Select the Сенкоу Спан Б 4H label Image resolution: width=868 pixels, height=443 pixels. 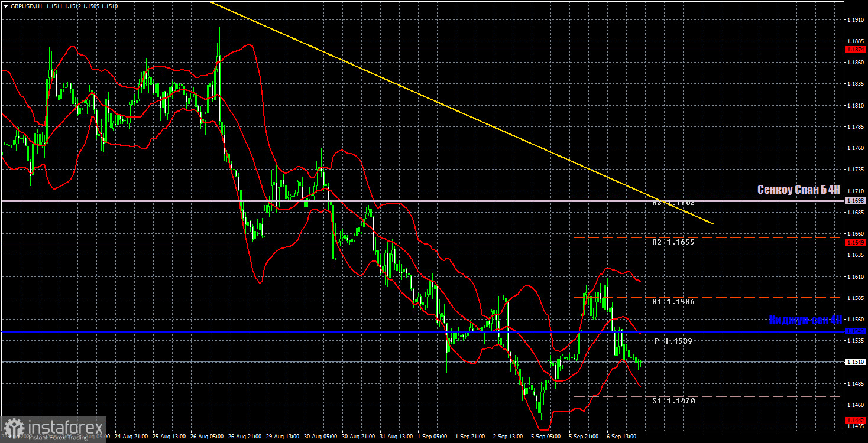coord(799,190)
